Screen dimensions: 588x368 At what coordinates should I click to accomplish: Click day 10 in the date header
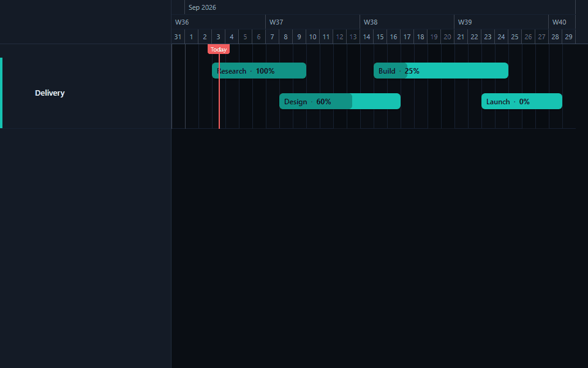coord(313,37)
